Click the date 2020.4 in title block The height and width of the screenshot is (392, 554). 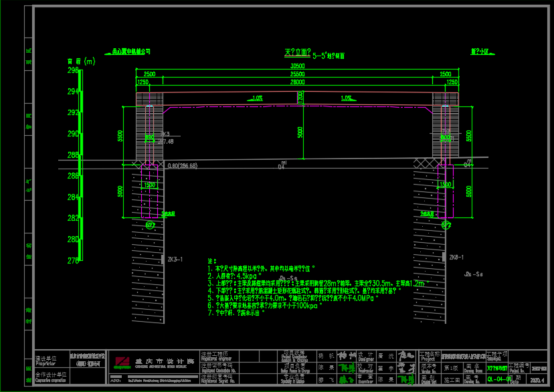[537, 381]
